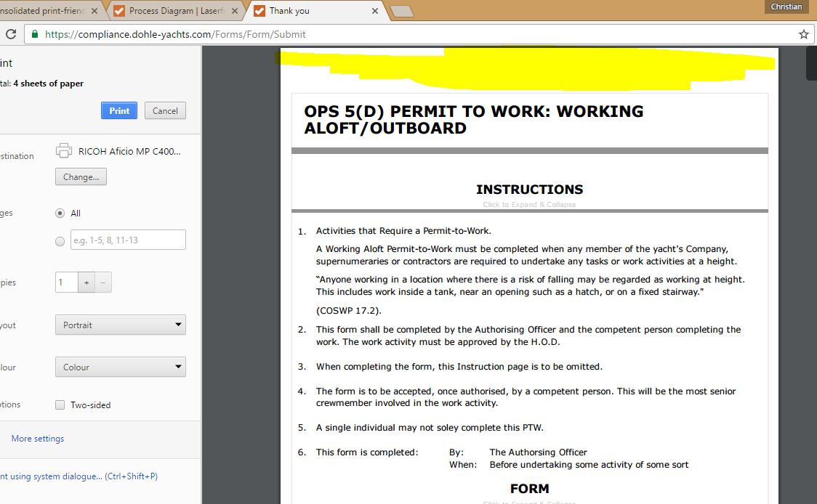This screenshot has height=504, width=817.
Task: Click the '4 sheets of paper' total text
Action: click(x=48, y=84)
